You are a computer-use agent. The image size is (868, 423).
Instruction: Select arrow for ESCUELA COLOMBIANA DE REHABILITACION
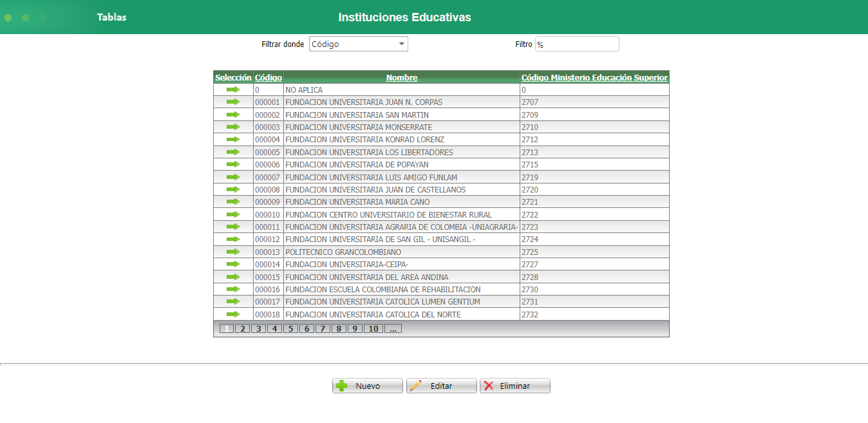[x=233, y=289]
